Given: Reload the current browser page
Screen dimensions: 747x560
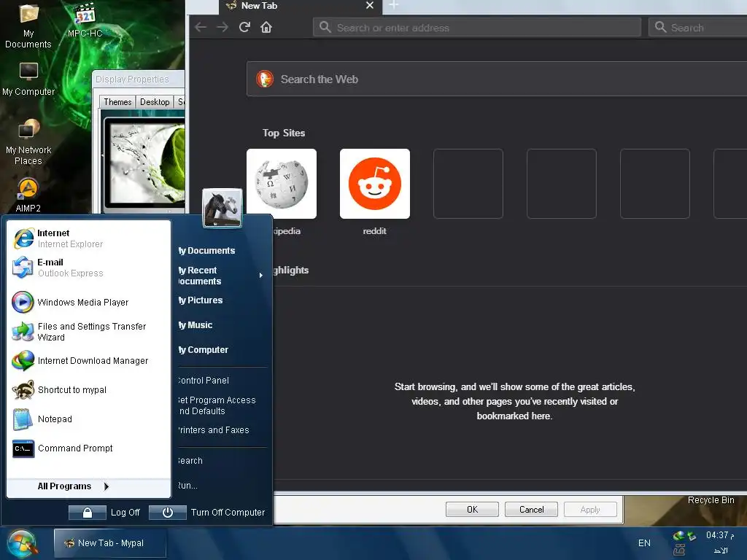Looking at the screenshot, I should click(244, 27).
